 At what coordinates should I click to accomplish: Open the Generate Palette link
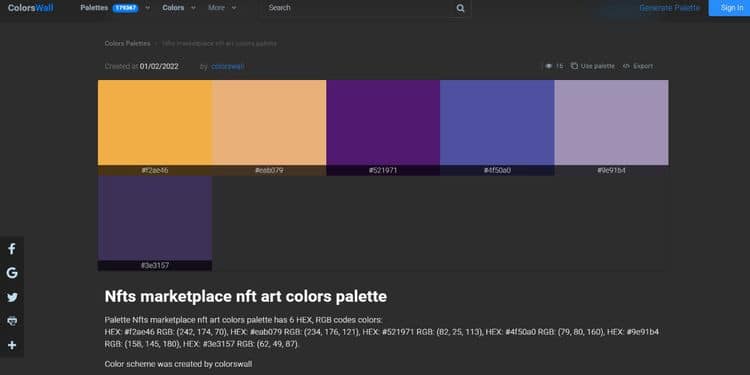(670, 8)
